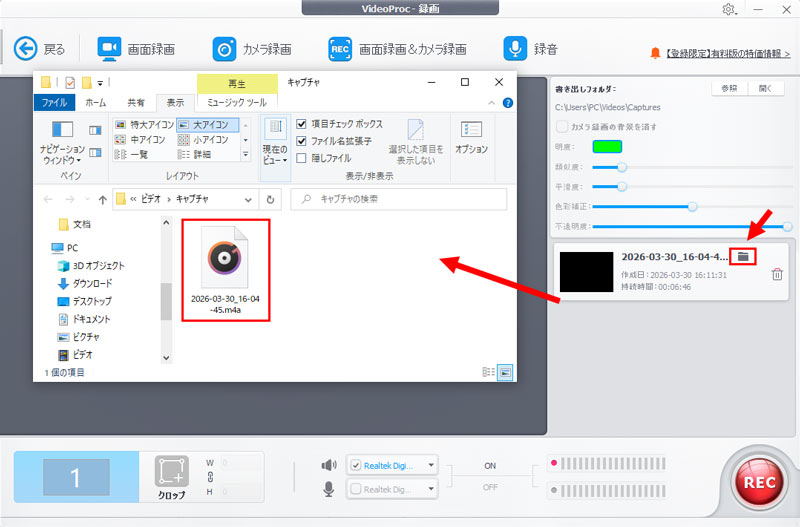Open recent locations dropdown arrow
Screen dimensions: 800x527
tap(87, 199)
